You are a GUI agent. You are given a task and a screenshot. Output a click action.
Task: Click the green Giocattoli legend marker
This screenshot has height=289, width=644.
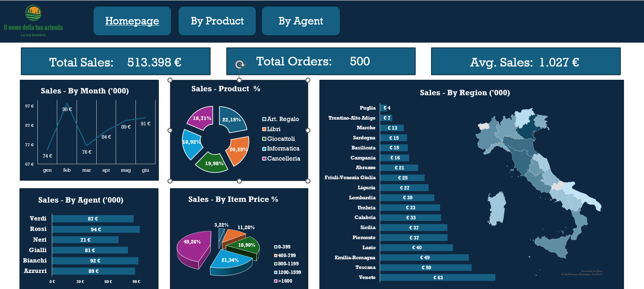(264, 139)
